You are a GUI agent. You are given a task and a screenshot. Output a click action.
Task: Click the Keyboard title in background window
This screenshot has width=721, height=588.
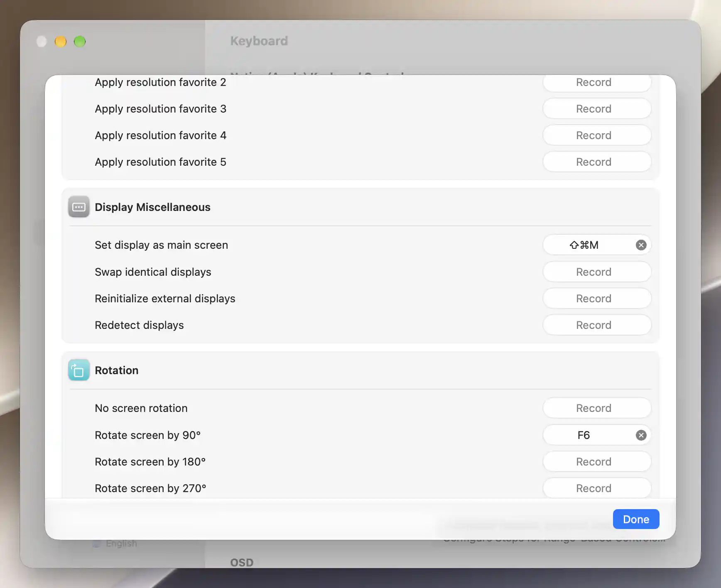[x=259, y=41]
